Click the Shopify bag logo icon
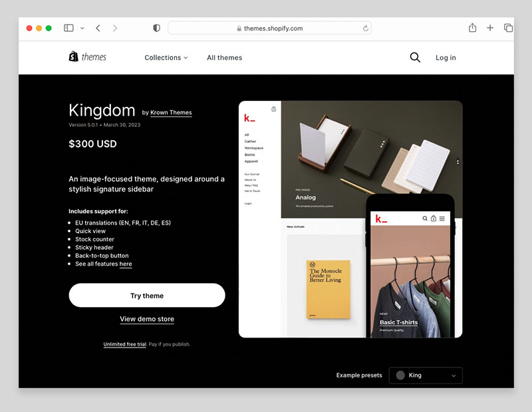 [x=73, y=56]
